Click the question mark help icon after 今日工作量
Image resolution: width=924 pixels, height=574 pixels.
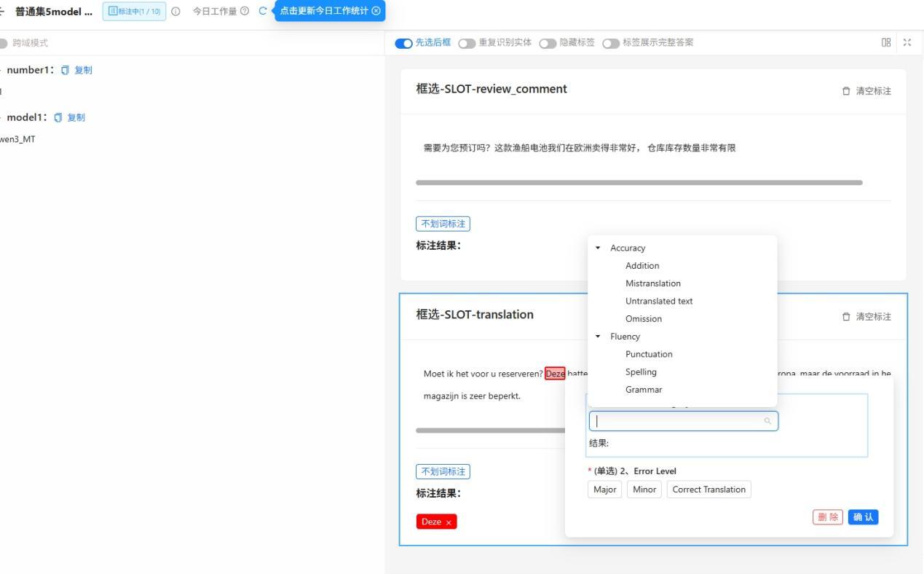point(245,11)
